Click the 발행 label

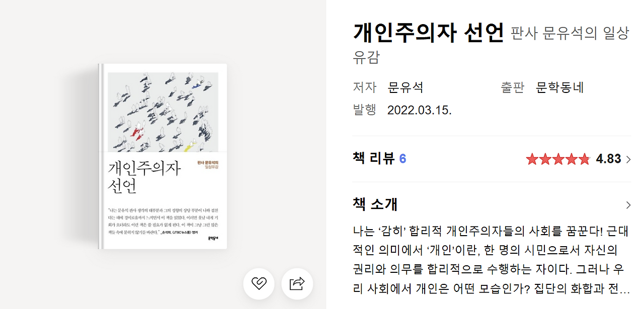click(x=364, y=110)
